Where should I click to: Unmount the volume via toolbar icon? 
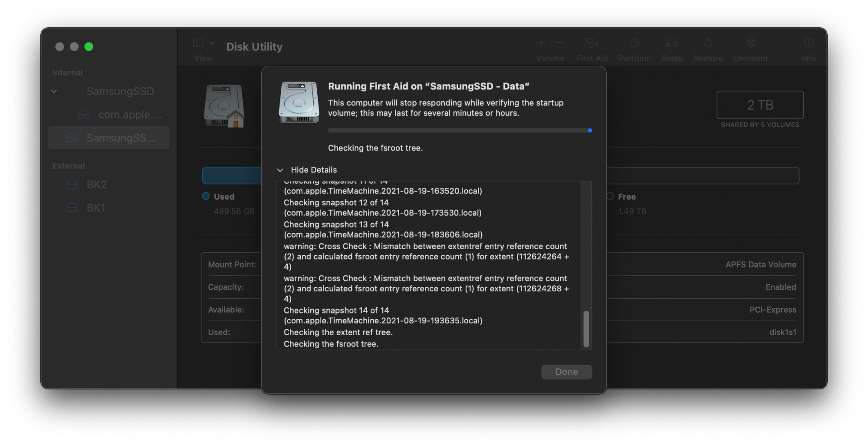[750, 43]
